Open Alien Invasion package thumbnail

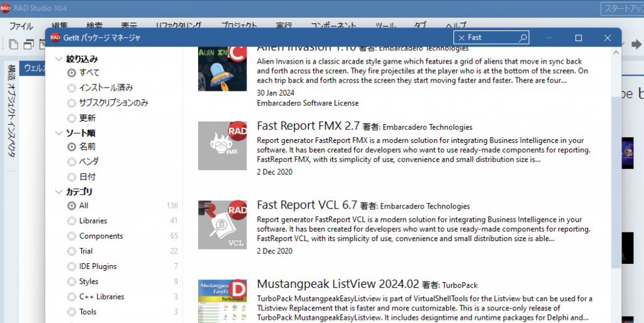pos(222,69)
